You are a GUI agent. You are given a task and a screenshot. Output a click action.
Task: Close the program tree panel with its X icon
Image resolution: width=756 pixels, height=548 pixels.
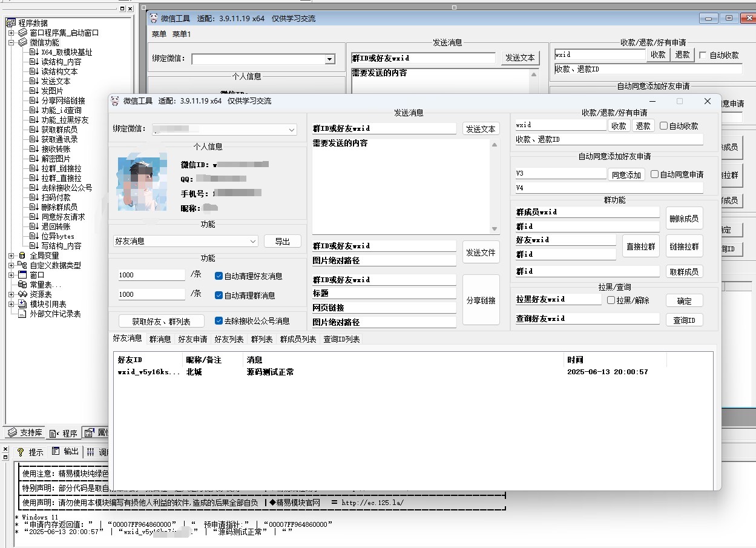(131, 8)
